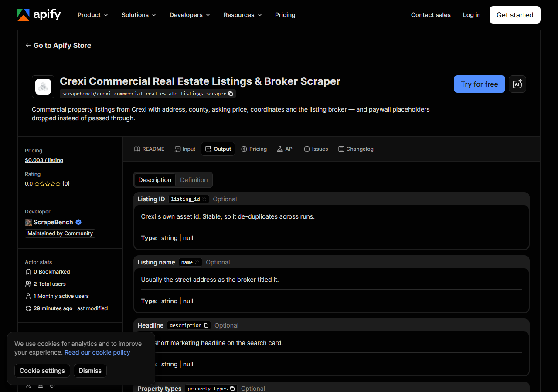Click the Total users icon
This screenshot has width=558, height=392.
[28, 284]
